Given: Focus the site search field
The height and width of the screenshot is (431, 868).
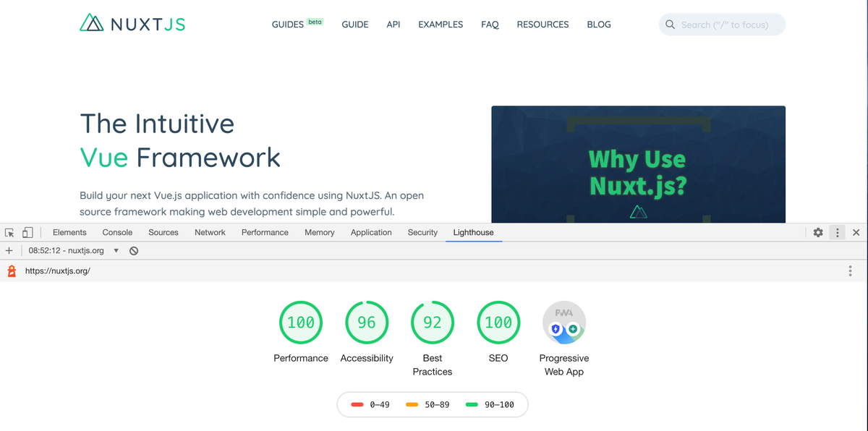Looking at the screenshot, I should point(722,25).
